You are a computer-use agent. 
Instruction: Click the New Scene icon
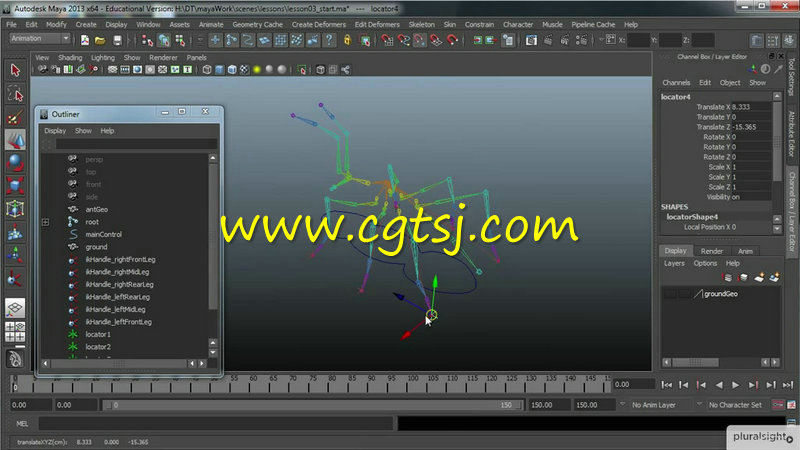(x=85, y=40)
